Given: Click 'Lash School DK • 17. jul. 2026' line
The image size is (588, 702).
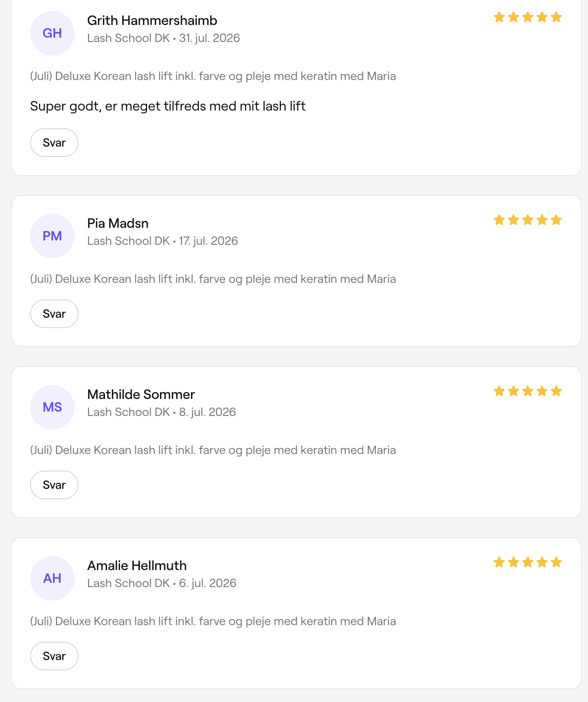Looking at the screenshot, I should click(x=162, y=241).
